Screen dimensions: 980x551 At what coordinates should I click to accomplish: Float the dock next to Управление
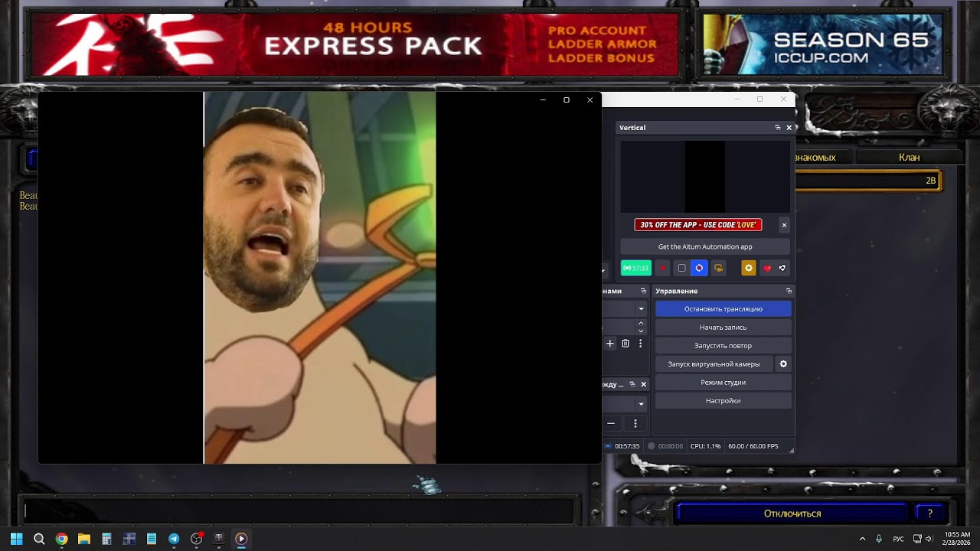pos(642,291)
